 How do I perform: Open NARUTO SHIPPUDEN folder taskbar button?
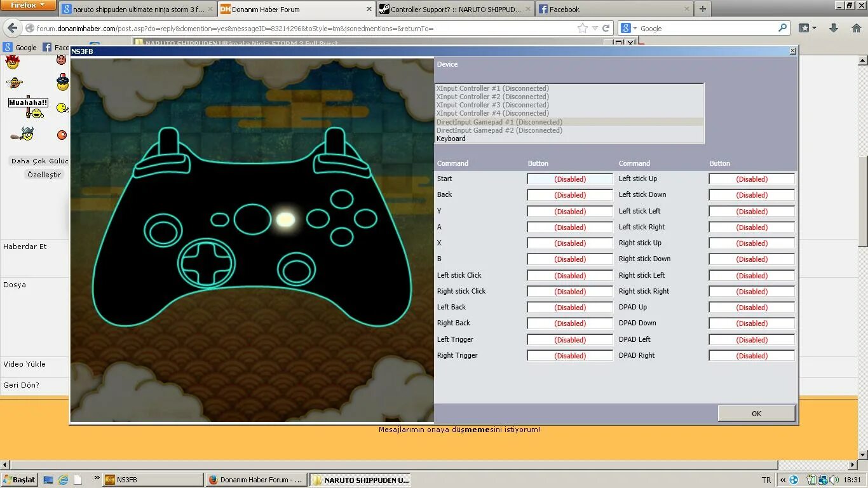click(362, 480)
